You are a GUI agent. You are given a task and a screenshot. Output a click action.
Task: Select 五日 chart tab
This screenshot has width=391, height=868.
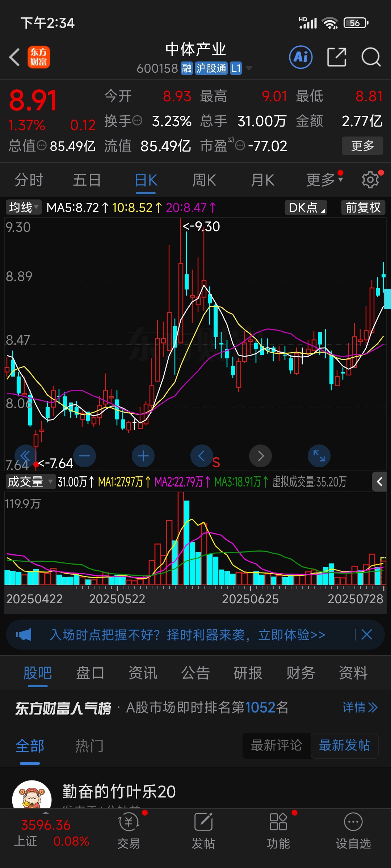click(x=87, y=180)
